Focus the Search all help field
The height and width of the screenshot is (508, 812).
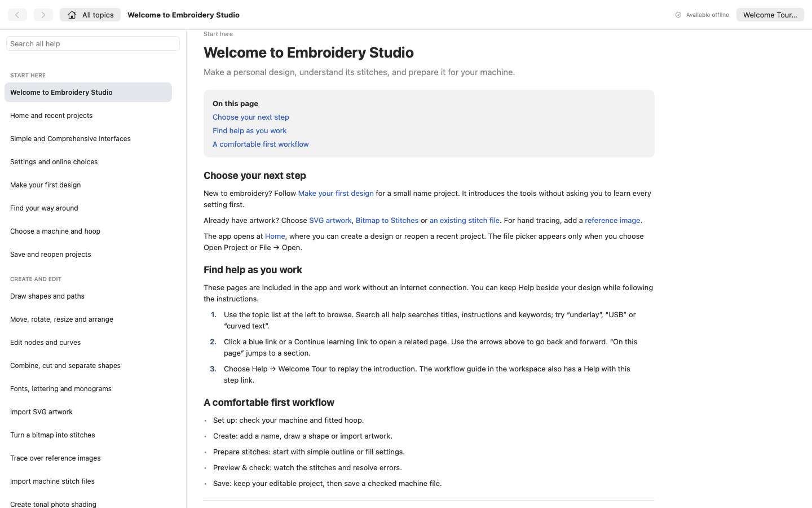click(93, 43)
